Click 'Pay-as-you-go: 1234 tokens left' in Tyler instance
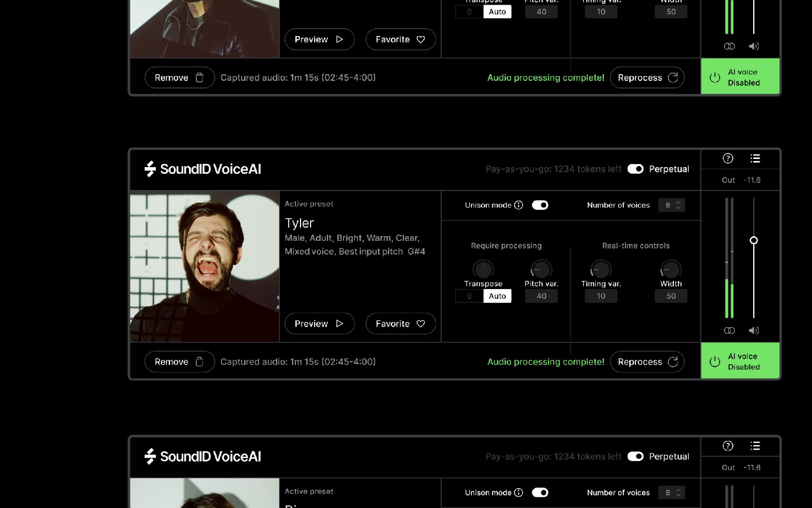The height and width of the screenshot is (508, 812). coord(553,169)
